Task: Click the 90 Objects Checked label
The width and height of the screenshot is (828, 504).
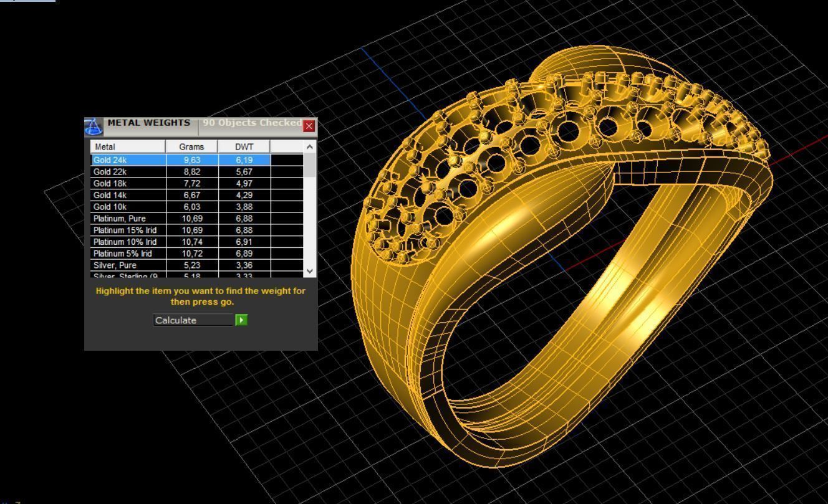Action: click(252, 123)
